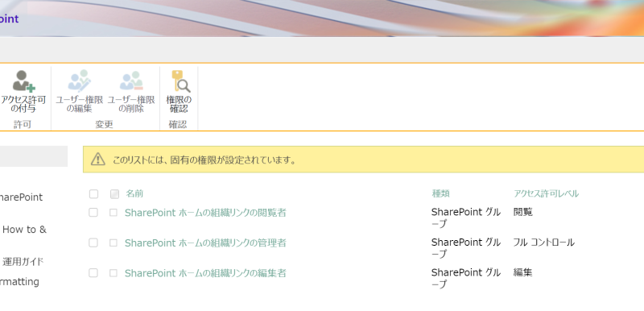The width and height of the screenshot is (644, 311).
Task: Sort by the 名前 column header
Action: (x=134, y=193)
